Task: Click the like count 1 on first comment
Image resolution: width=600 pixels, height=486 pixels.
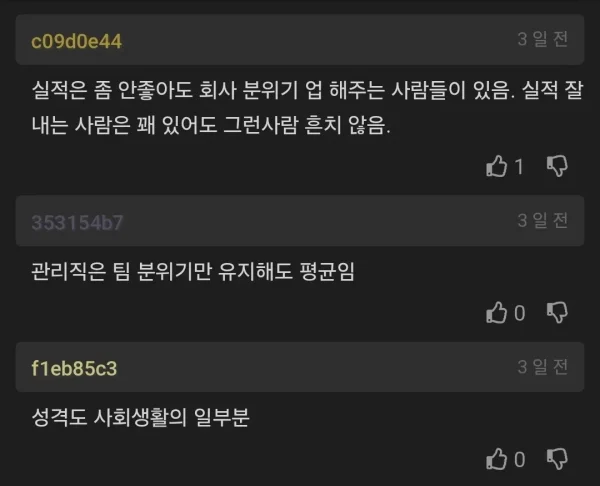Action: tap(519, 167)
